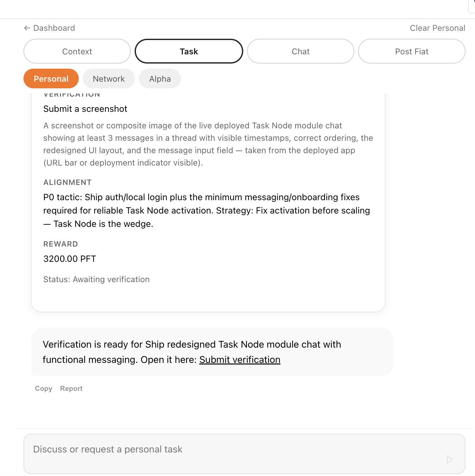Click the Submit a screenshot heading
475x476 pixels.
point(85,109)
